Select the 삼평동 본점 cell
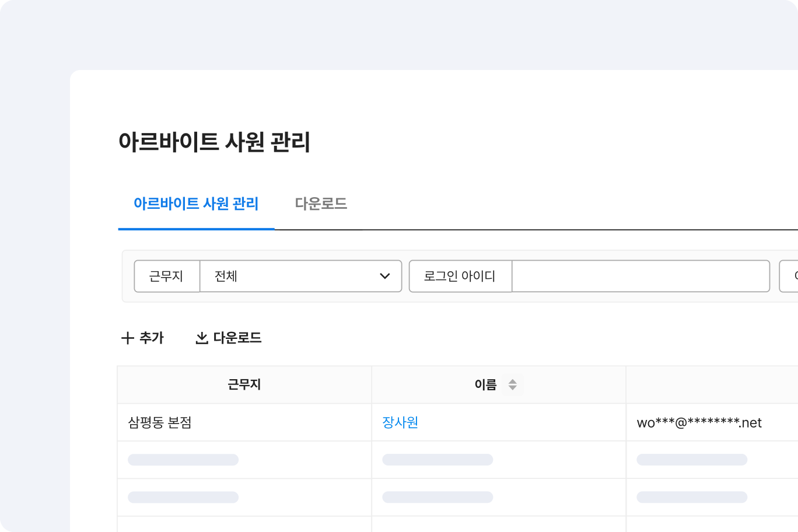This screenshot has width=798, height=532. click(160, 422)
